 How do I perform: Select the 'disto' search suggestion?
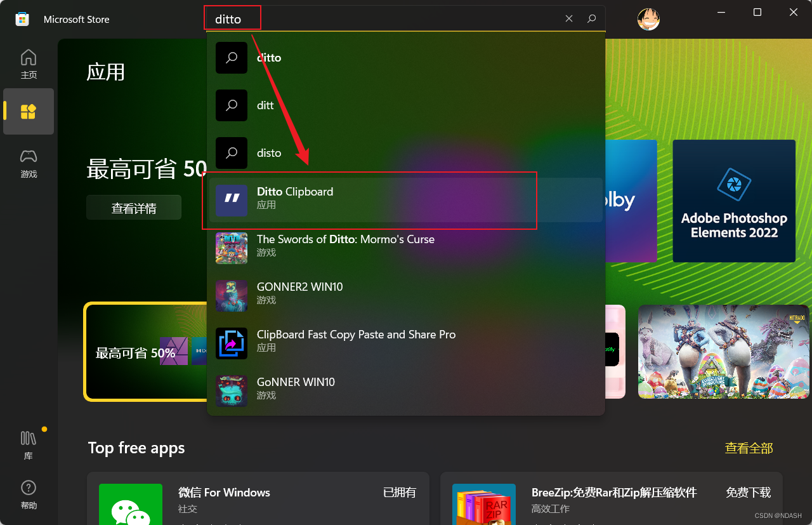(x=406, y=153)
